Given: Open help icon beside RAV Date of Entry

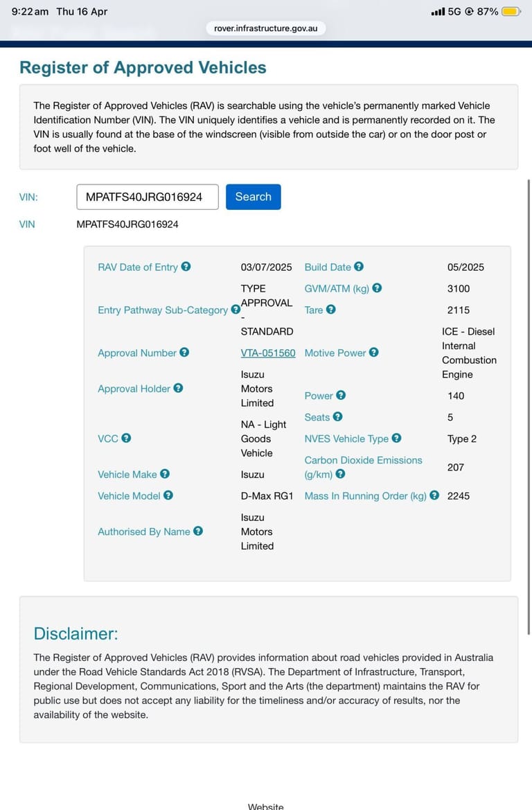Looking at the screenshot, I should point(186,267).
